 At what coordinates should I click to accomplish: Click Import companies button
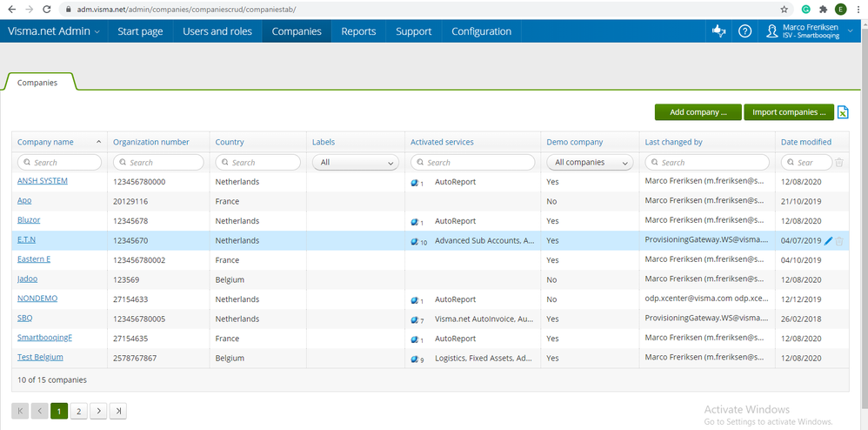(x=789, y=112)
